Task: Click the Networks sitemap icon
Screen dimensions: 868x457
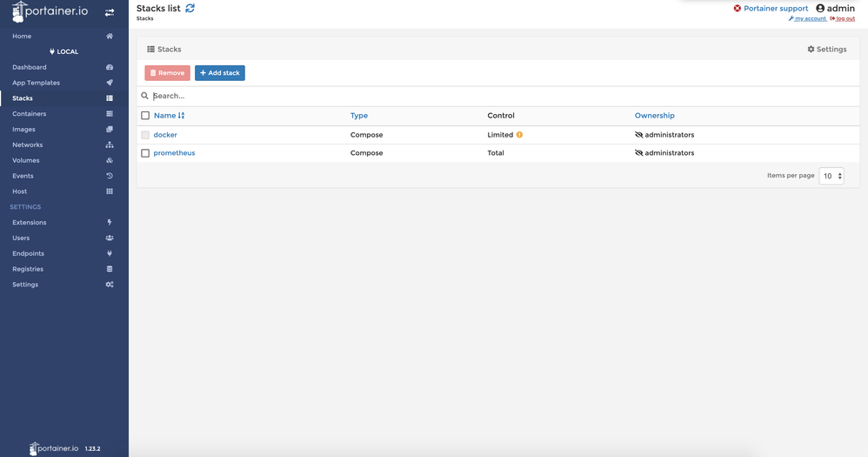Action: (x=110, y=144)
